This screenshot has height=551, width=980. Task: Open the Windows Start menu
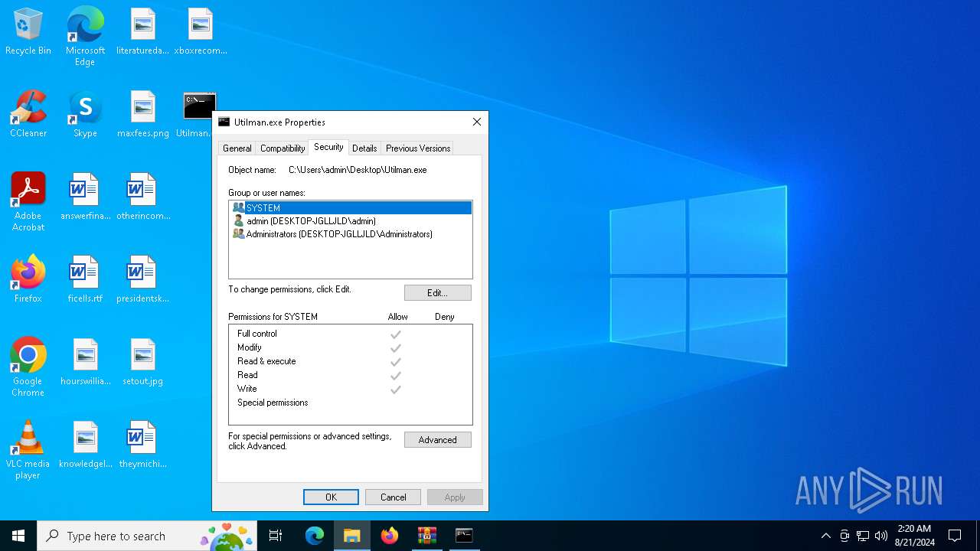point(18,536)
